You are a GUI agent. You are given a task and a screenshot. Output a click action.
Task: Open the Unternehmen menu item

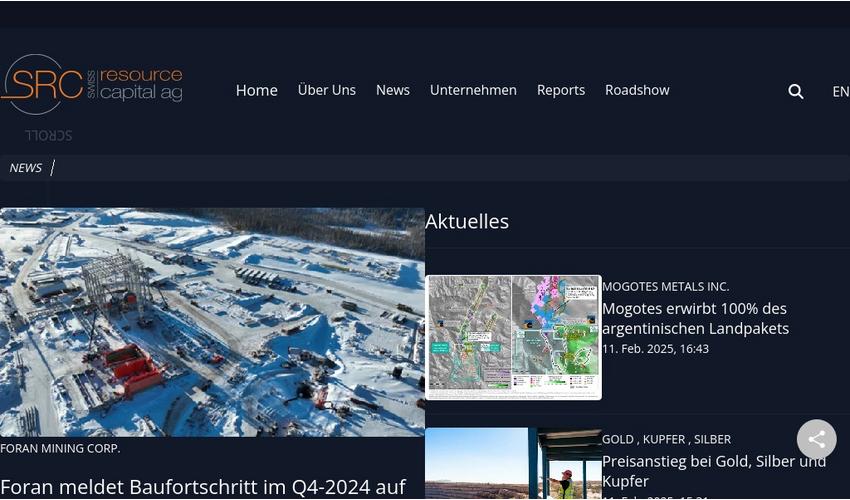pyautogui.click(x=473, y=90)
